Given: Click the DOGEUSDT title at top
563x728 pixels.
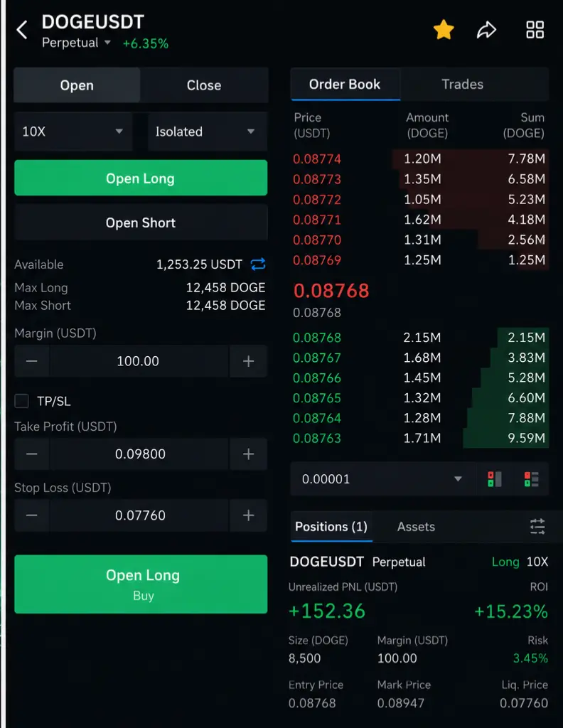Looking at the screenshot, I should click(93, 22).
